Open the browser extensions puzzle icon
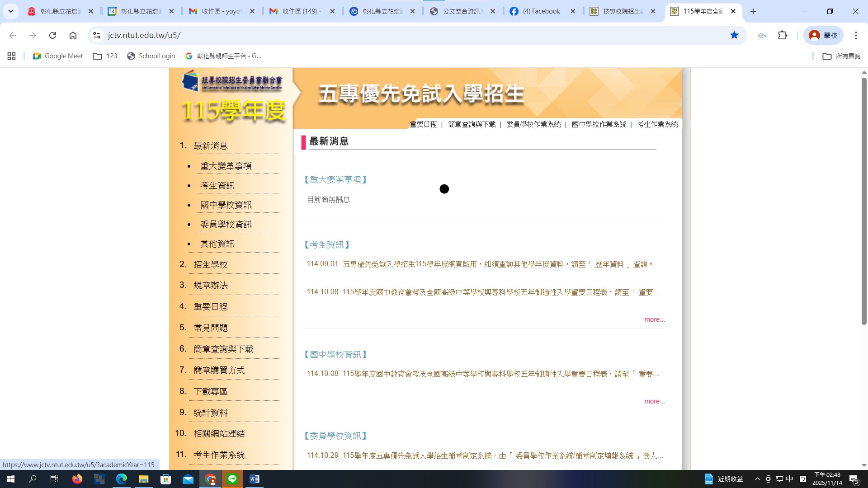 (x=783, y=35)
